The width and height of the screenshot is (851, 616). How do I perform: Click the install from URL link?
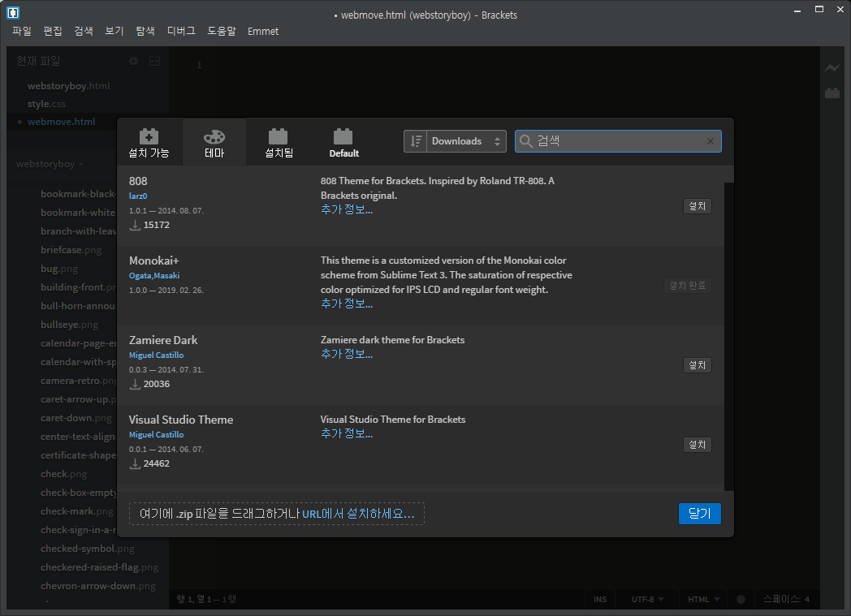click(x=358, y=514)
